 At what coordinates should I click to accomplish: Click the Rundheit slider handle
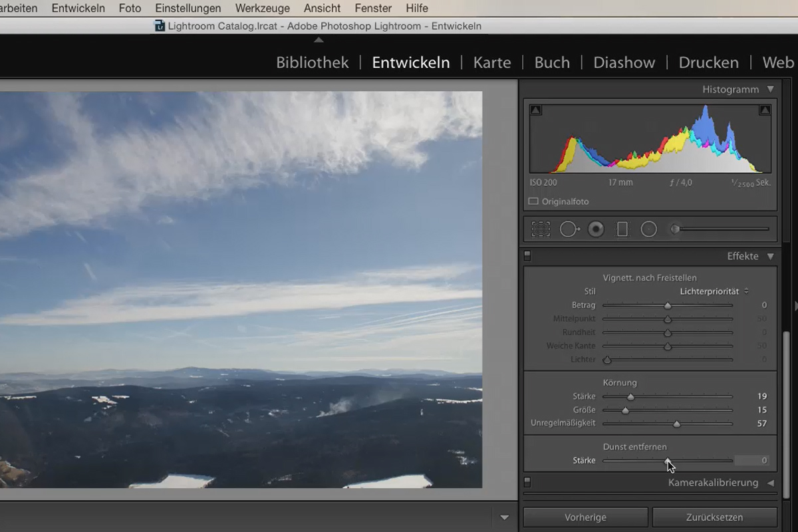tap(668, 332)
